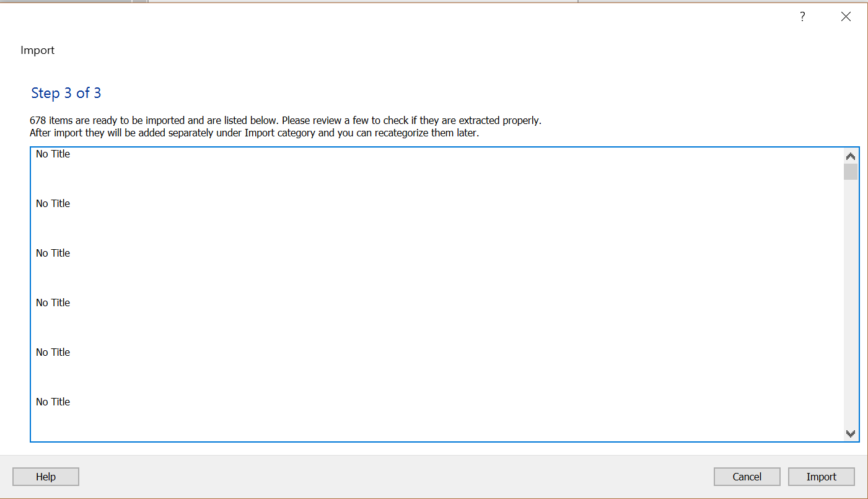Close the Import dialog with X
The image size is (868, 499).
[x=846, y=17]
